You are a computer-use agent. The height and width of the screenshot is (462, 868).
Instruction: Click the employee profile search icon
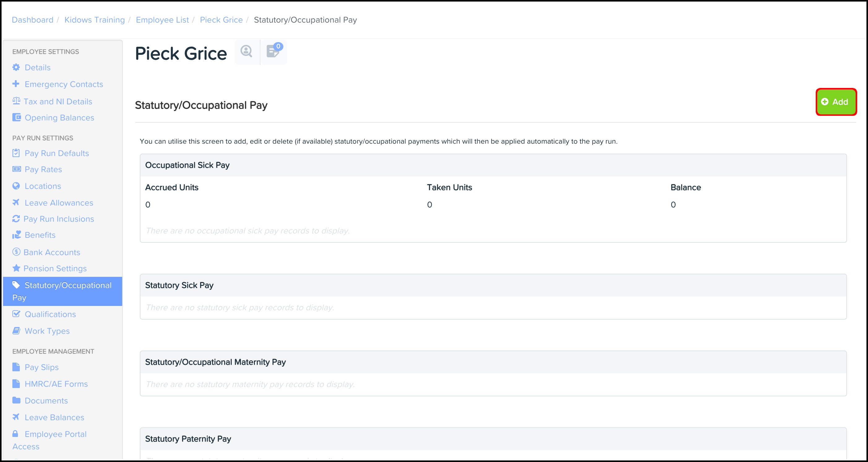[246, 52]
